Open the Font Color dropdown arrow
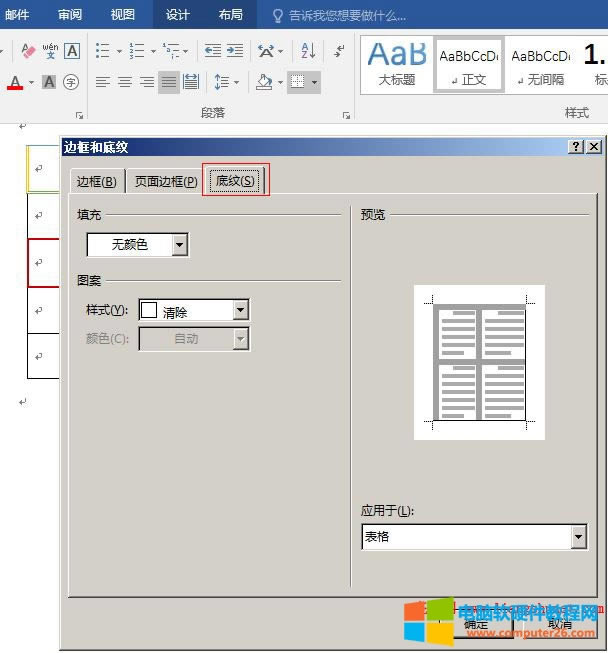Image resolution: width=608 pixels, height=653 pixels. (31, 82)
